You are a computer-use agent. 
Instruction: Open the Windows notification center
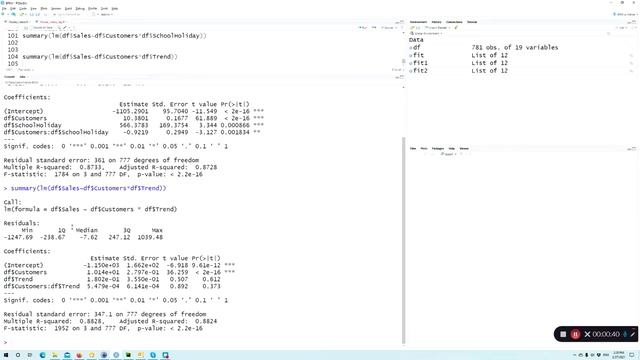click(x=631, y=355)
